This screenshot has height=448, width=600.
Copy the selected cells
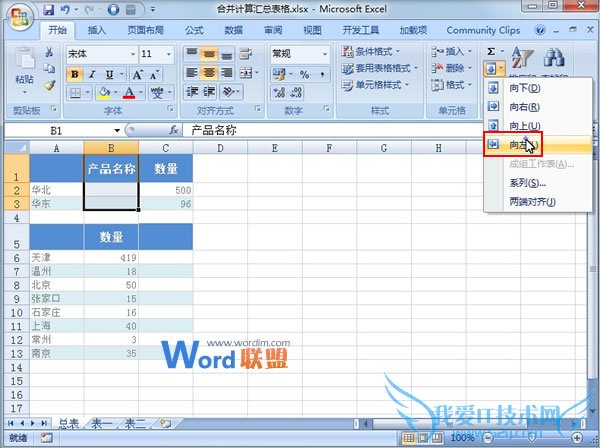pyautogui.click(x=49, y=68)
